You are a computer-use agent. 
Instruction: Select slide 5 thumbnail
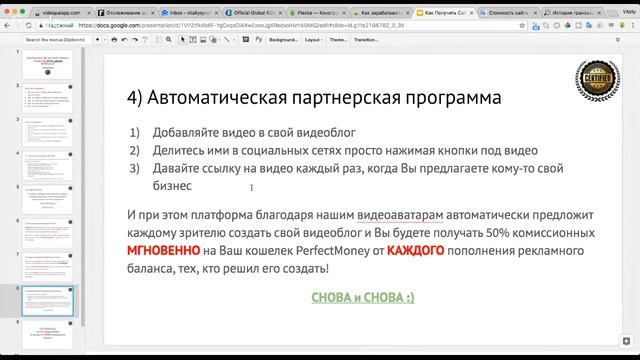47,200
